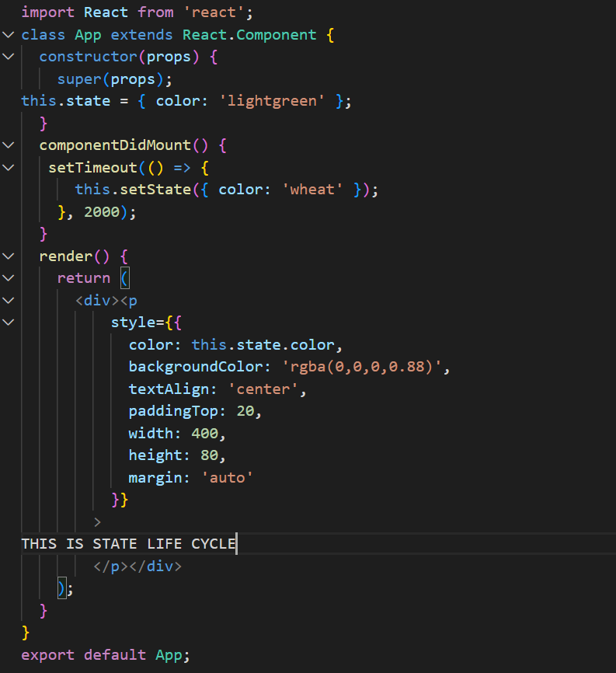Collapse the <div><p fold chevron

coord(8,301)
